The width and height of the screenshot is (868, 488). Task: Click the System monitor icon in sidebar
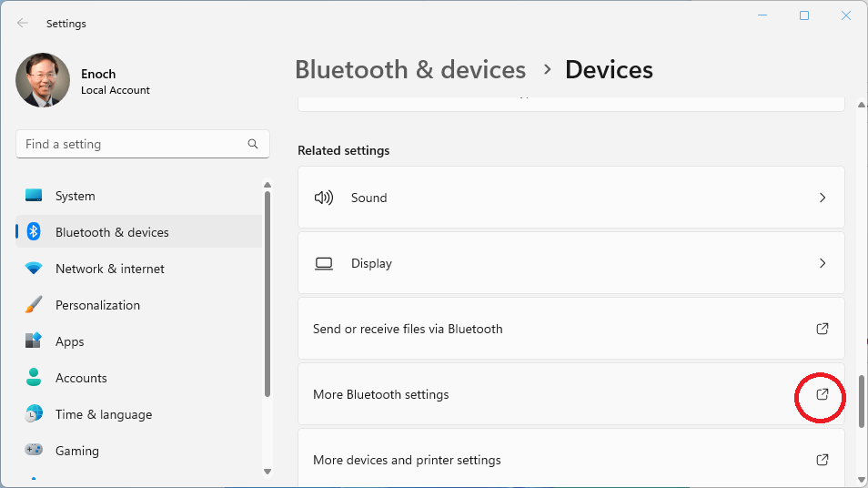tap(34, 196)
